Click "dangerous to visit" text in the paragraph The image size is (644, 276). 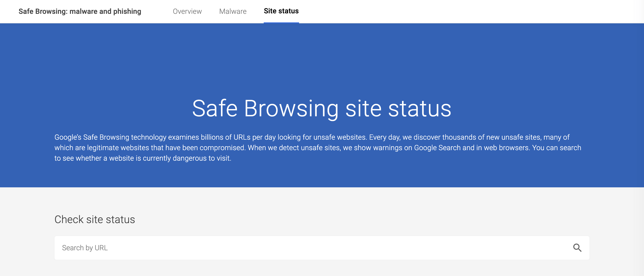(202, 158)
